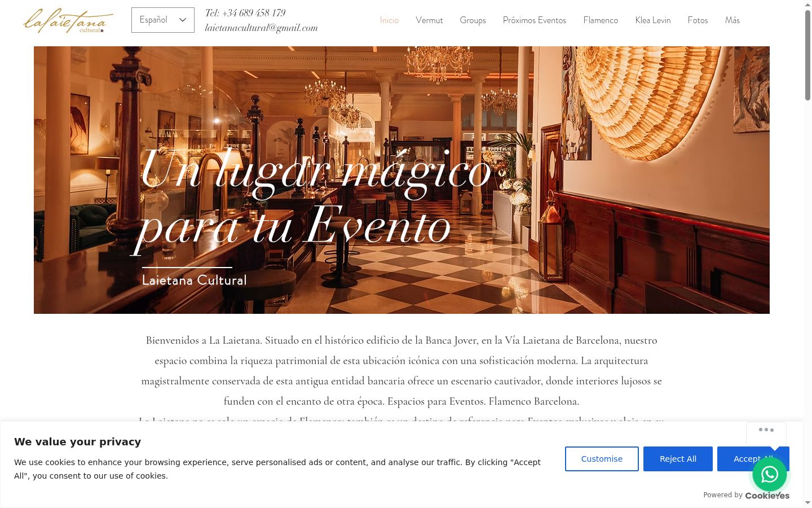Open the Español language dropdown

[163, 20]
